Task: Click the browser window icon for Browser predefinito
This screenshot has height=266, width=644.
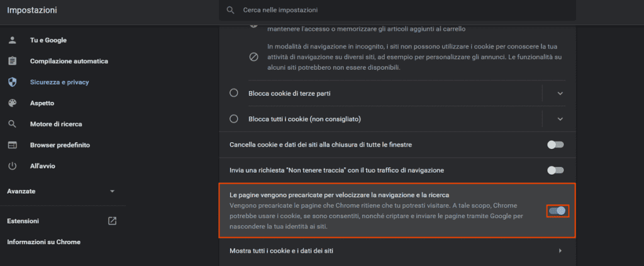Action: coord(13,145)
